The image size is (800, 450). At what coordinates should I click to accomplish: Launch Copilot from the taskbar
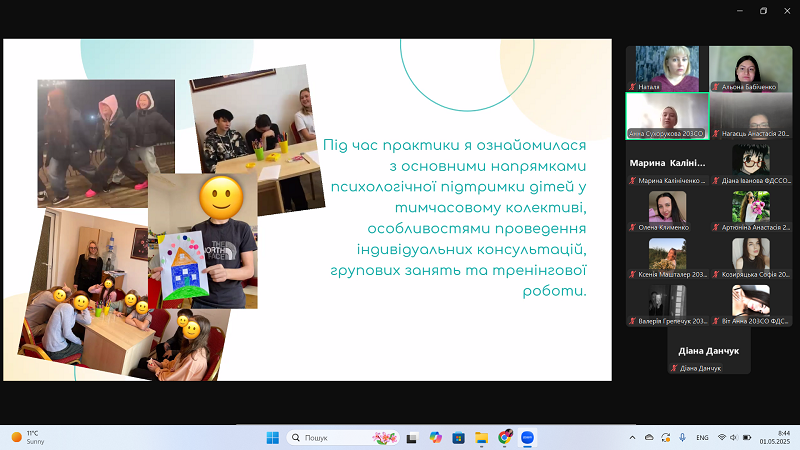point(435,438)
